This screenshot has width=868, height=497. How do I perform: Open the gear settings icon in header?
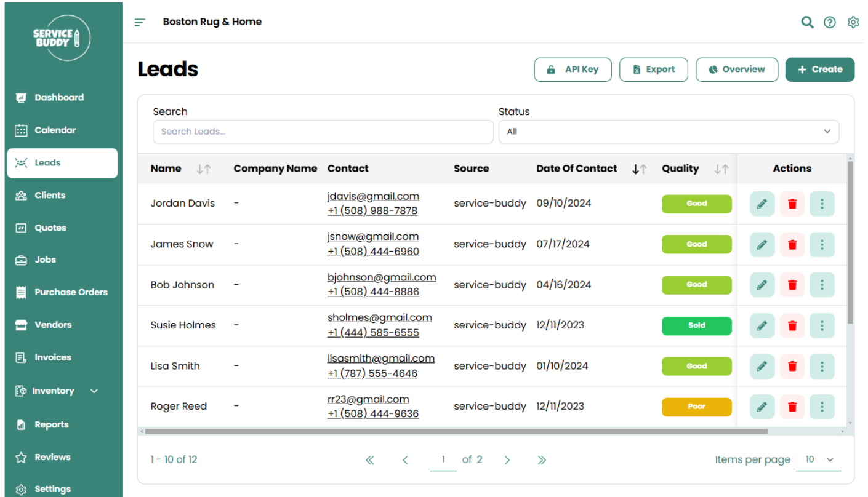click(x=853, y=22)
